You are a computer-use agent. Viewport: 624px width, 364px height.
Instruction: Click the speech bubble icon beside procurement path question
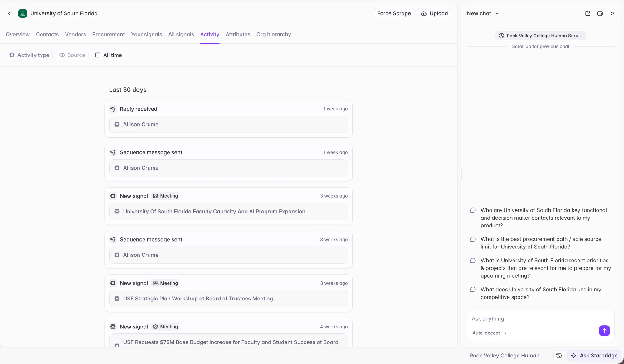tap(473, 239)
